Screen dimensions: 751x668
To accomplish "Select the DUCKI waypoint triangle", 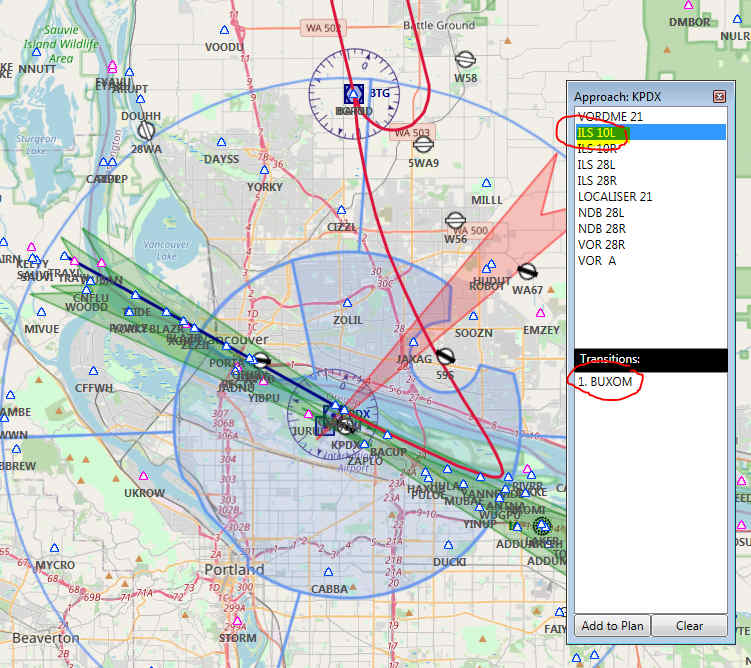I will click(x=448, y=545).
